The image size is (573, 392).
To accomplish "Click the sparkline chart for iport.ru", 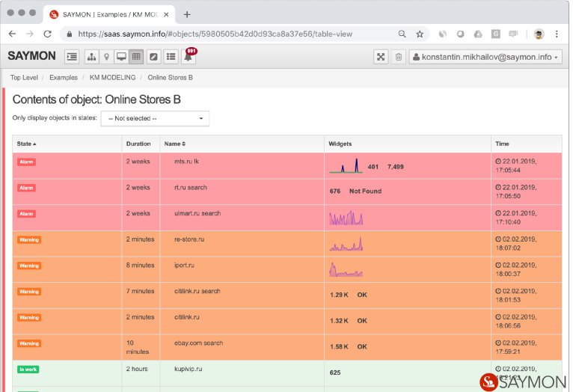I will (346, 269).
